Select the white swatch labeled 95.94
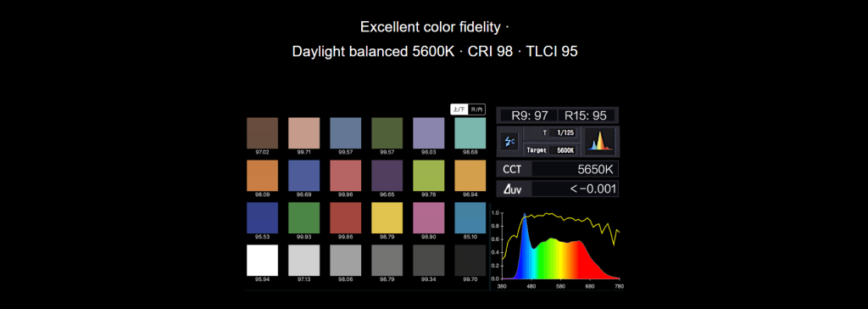 263,260
